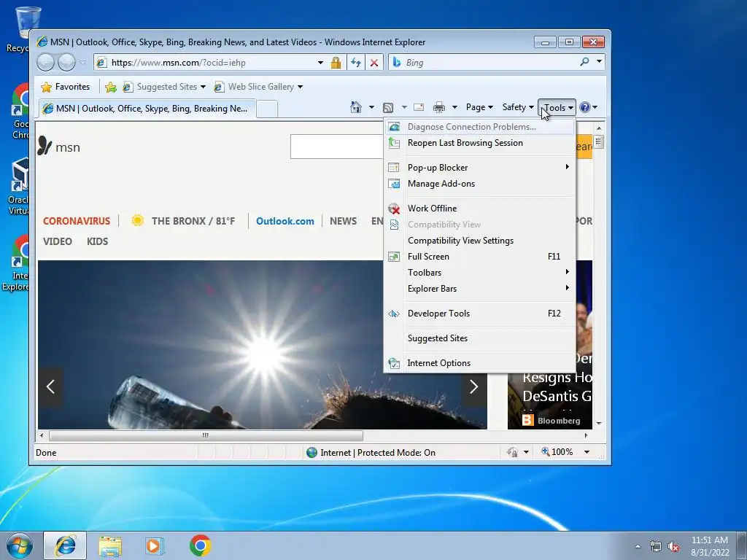This screenshot has height=560, width=747.
Task: Click the MSN page tab
Action: (x=147, y=109)
